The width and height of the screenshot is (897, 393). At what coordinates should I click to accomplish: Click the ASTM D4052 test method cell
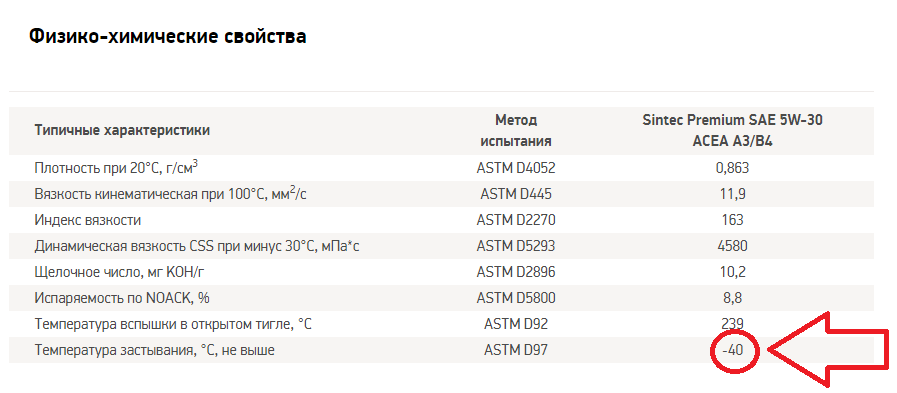[x=516, y=169]
